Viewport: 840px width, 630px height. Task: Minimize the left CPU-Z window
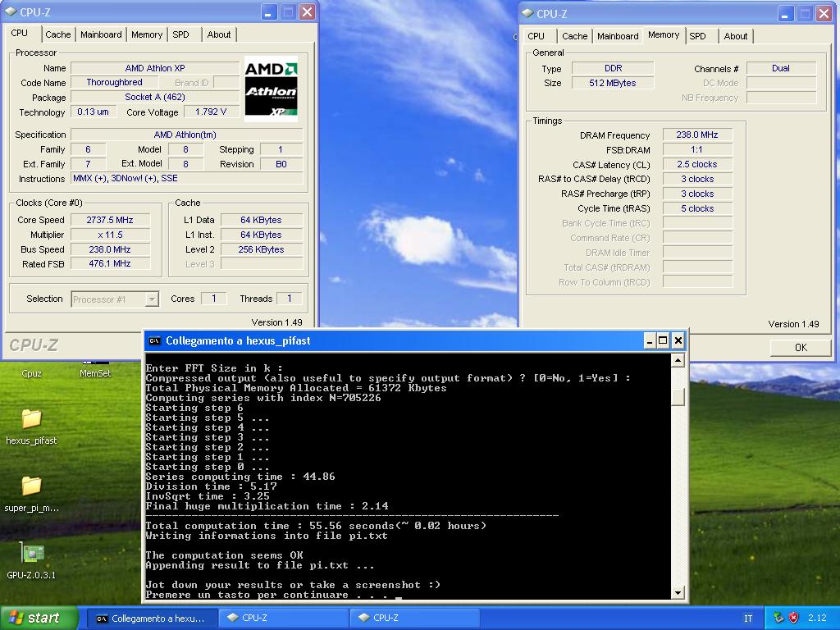pos(269,12)
